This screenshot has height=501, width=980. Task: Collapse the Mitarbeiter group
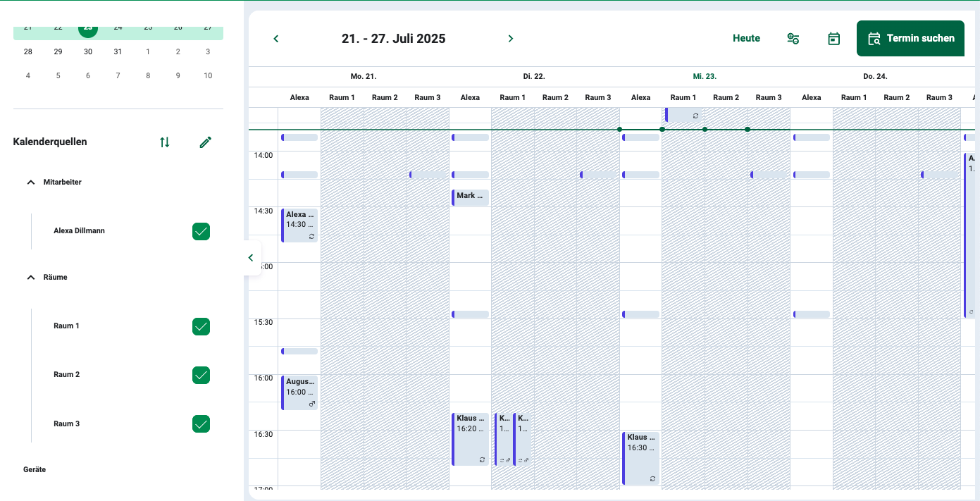(x=30, y=183)
